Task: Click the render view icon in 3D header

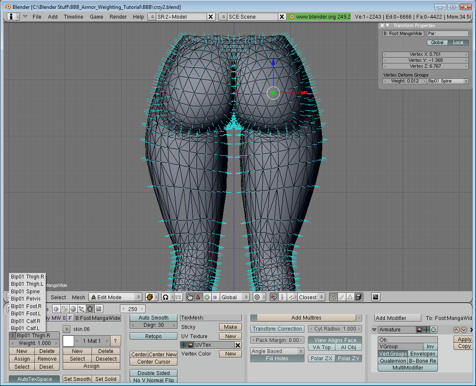Action: click(x=376, y=297)
